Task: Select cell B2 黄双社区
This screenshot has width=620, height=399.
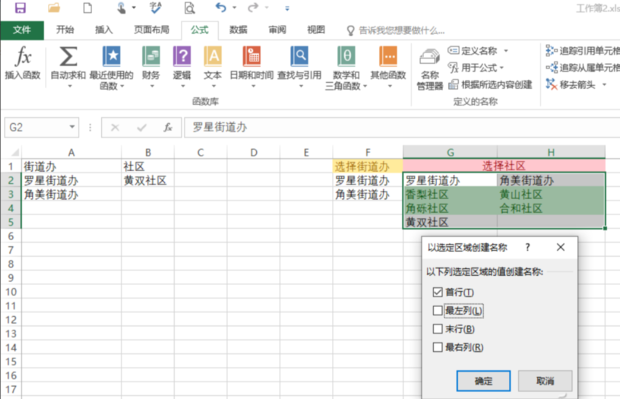Action: (x=147, y=181)
